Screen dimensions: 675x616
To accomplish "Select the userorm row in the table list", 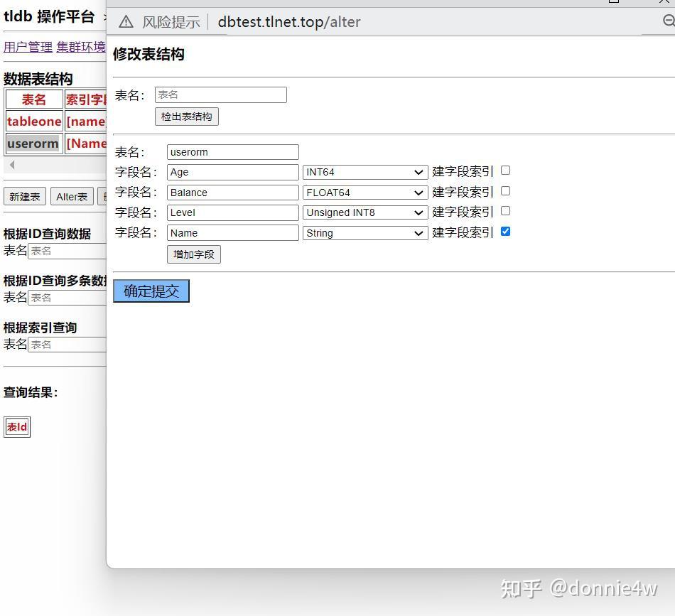I will (x=33, y=144).
